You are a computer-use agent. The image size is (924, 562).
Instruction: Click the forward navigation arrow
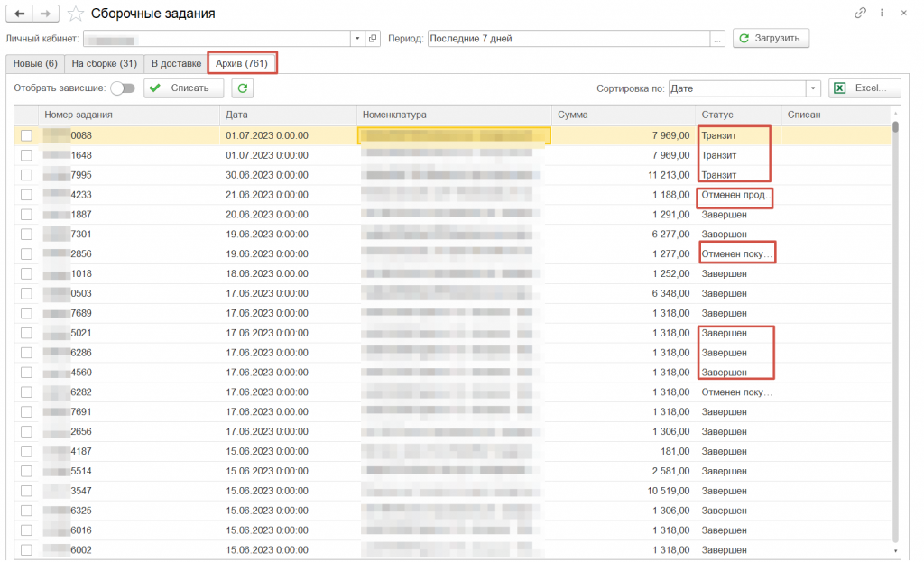pos(47,14)
